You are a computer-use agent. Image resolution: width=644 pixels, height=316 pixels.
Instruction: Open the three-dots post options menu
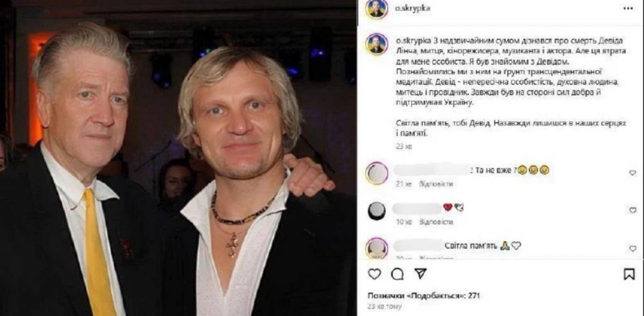pyautogui.click(x=628, y=8)
